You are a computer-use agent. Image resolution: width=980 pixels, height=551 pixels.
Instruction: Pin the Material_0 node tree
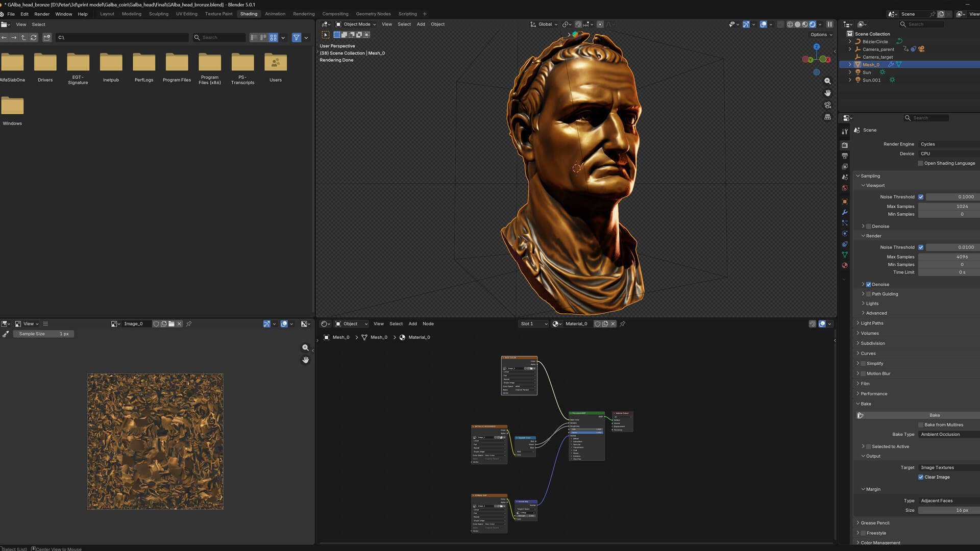point(623,323)
